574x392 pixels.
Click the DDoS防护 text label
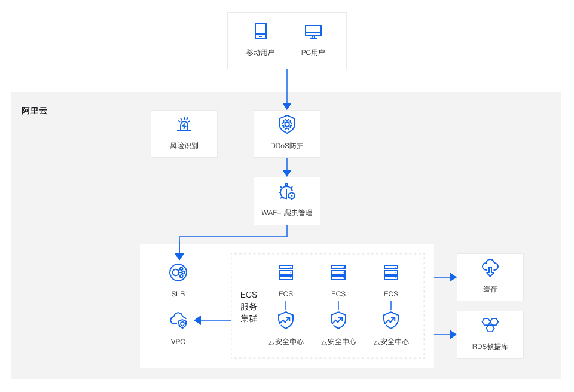tap(287, 146)
